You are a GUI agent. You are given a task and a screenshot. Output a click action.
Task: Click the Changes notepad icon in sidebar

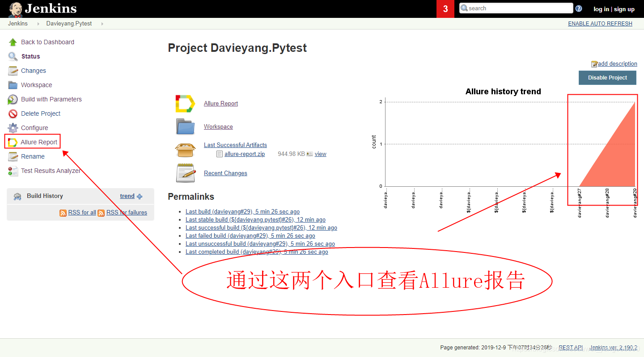coord(13,71)
